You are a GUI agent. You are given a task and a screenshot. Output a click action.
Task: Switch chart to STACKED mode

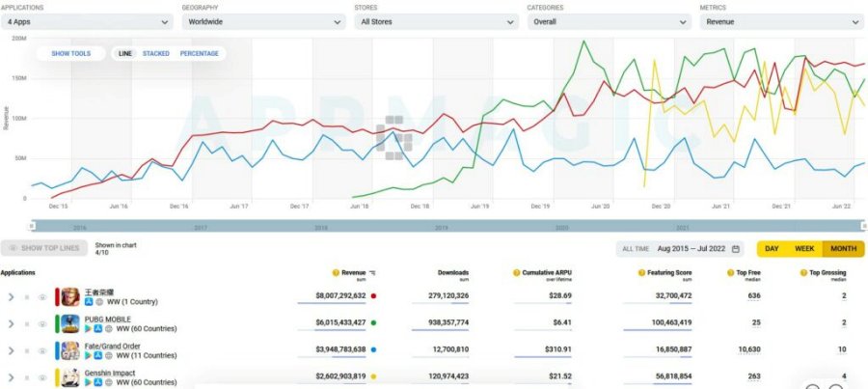[156, 54]
